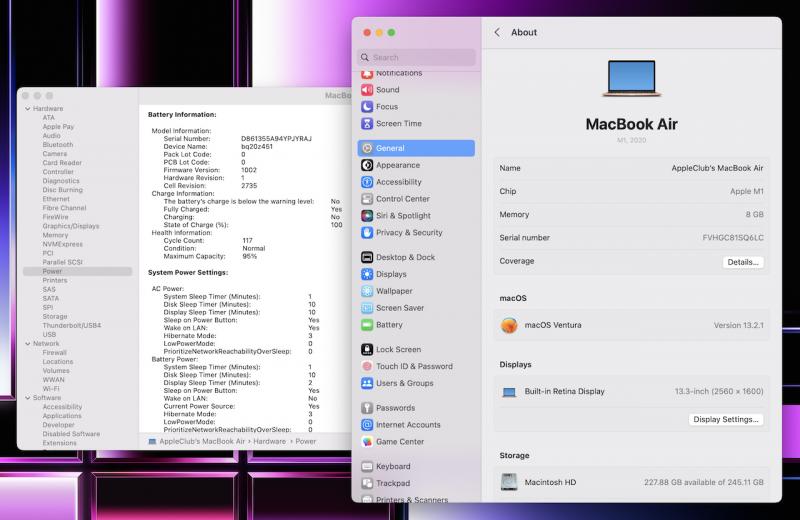Click the Desktop & Dock icon
Screen dimensions: 800x520
pos(367,257)
